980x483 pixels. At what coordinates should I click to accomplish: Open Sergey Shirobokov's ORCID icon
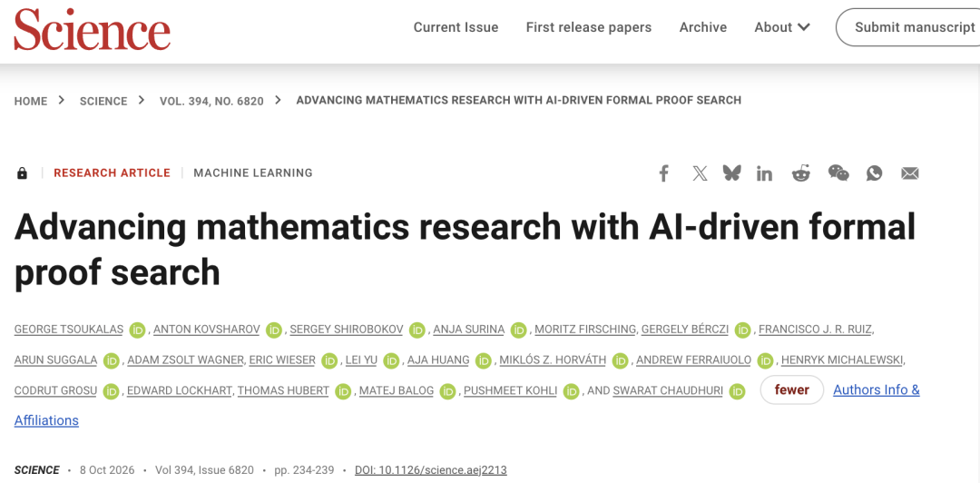pyautogui.click(x=416, y=330)
